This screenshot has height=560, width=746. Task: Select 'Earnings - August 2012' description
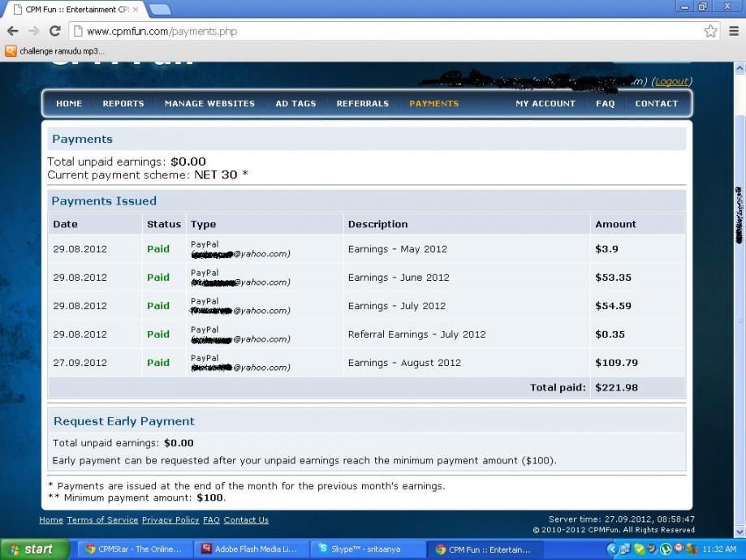(404, 363)
